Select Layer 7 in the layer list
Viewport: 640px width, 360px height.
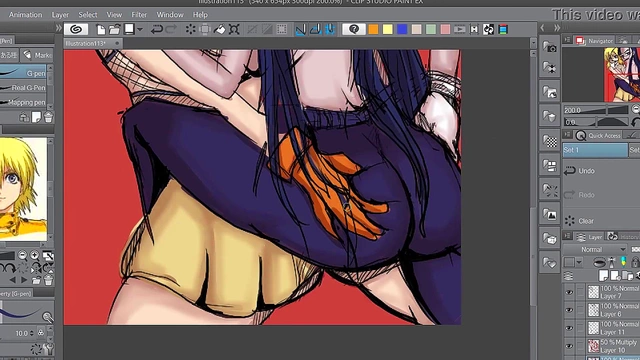point(613,292)
